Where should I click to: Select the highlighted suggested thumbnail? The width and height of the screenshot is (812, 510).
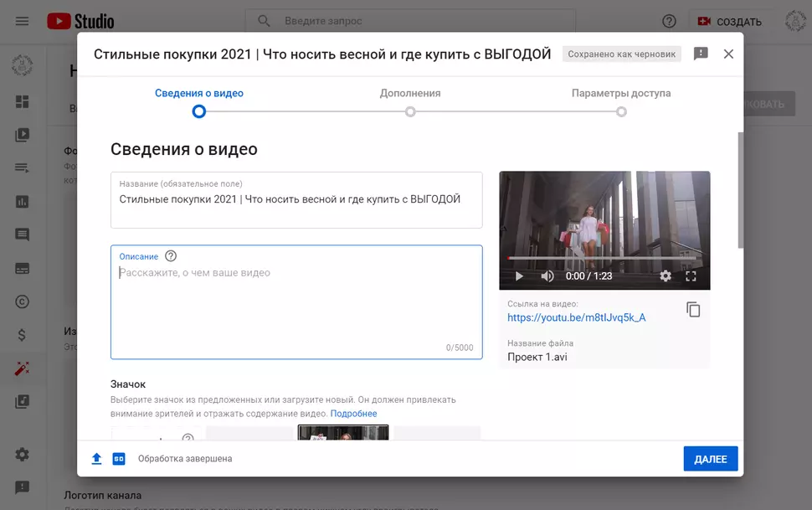343,432
